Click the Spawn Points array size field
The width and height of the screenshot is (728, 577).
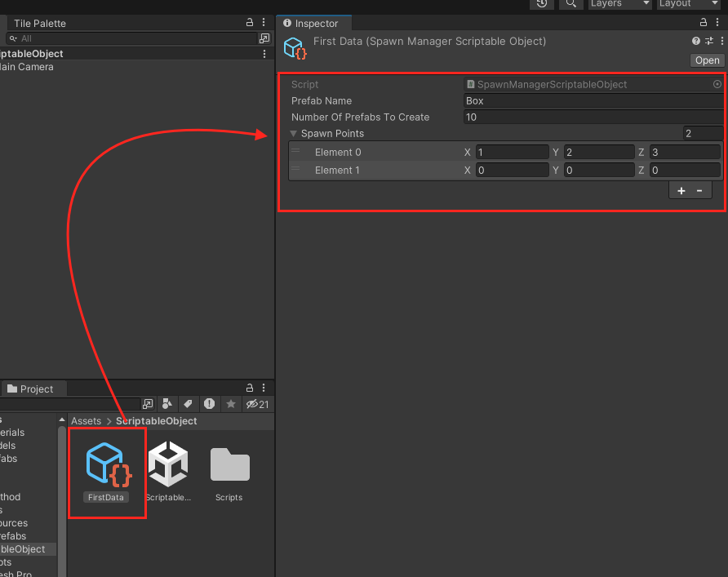click(x=703, y=134)
